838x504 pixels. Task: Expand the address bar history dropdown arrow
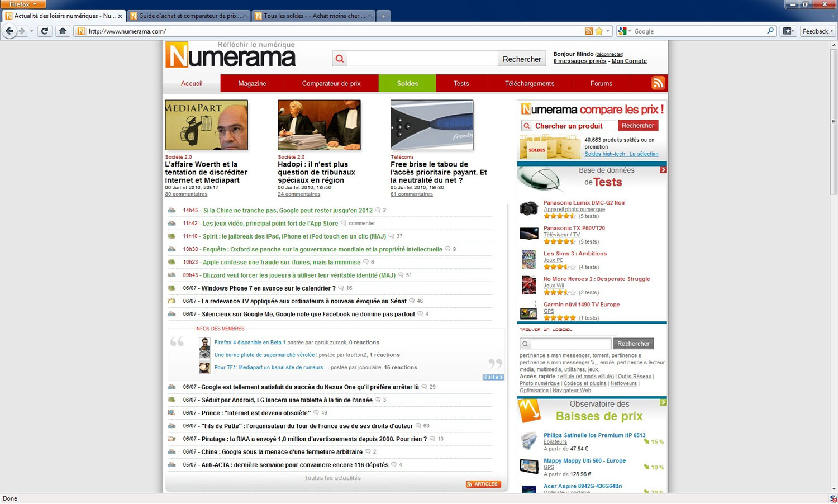608,31
